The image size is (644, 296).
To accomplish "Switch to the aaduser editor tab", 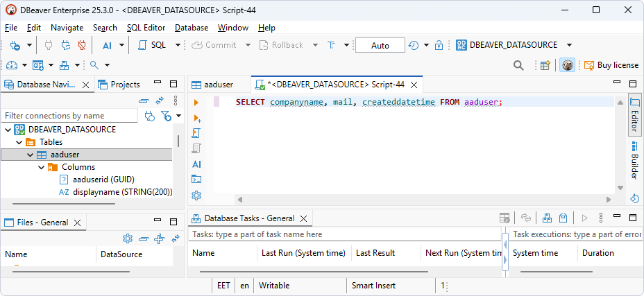I will click(213, 85).
